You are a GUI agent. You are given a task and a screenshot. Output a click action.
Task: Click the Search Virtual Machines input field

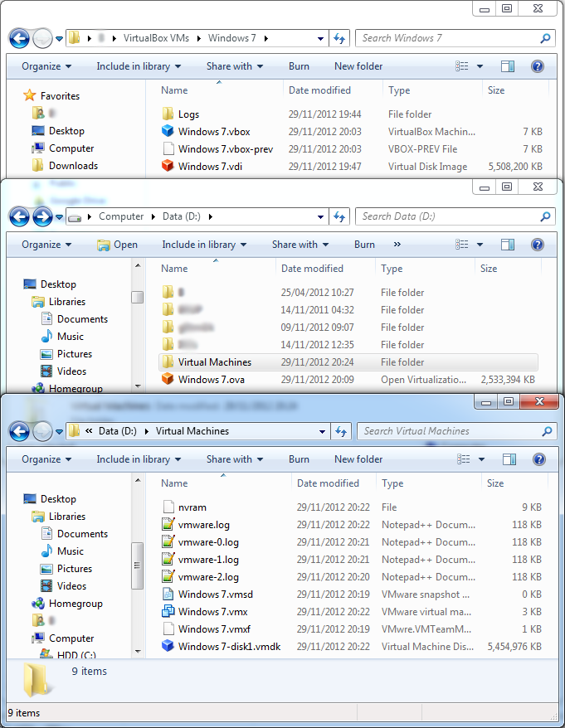pyautogui.click(x=448, y=431)
